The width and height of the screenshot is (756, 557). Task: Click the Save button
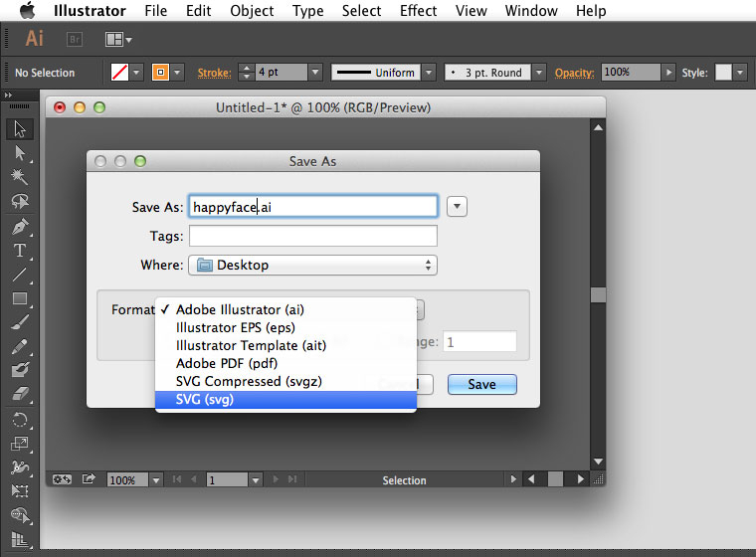[482, 384]
